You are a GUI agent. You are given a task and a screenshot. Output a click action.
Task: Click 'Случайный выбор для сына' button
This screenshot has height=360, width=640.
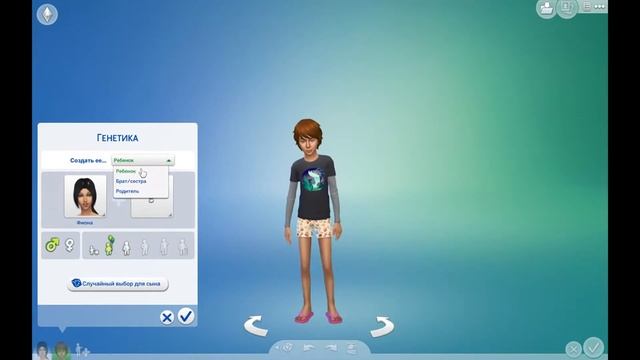point(118,284)
